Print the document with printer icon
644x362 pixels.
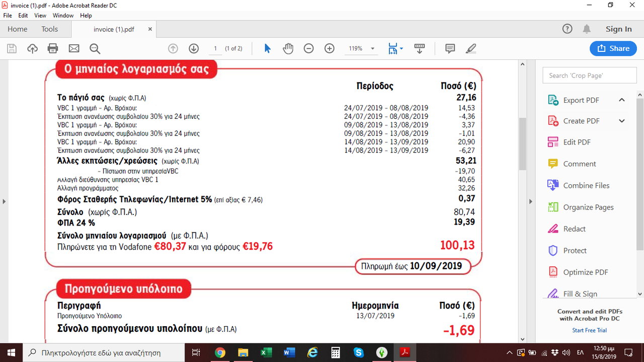click(x=53, y=48)
